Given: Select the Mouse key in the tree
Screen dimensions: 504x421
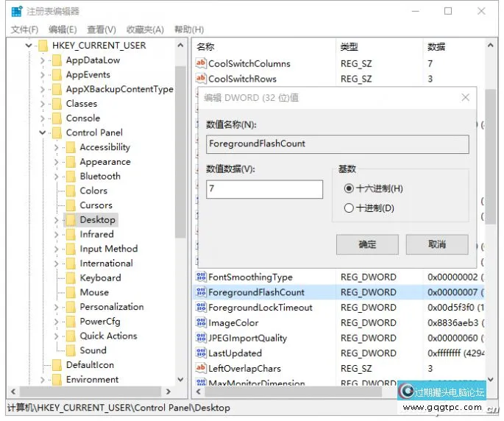Looking at the screenshot, I should [94, 292].
